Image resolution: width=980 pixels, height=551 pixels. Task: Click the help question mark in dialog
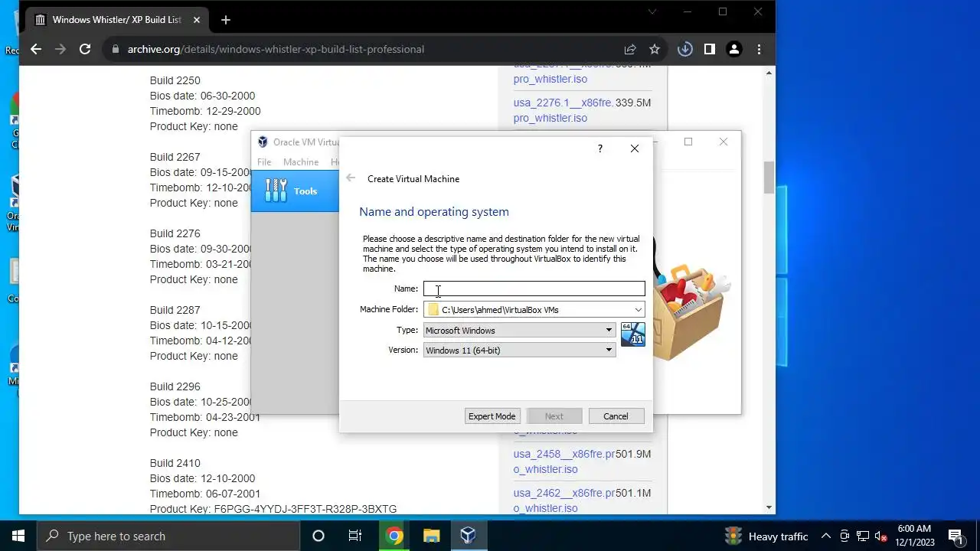tap(599, 148)
